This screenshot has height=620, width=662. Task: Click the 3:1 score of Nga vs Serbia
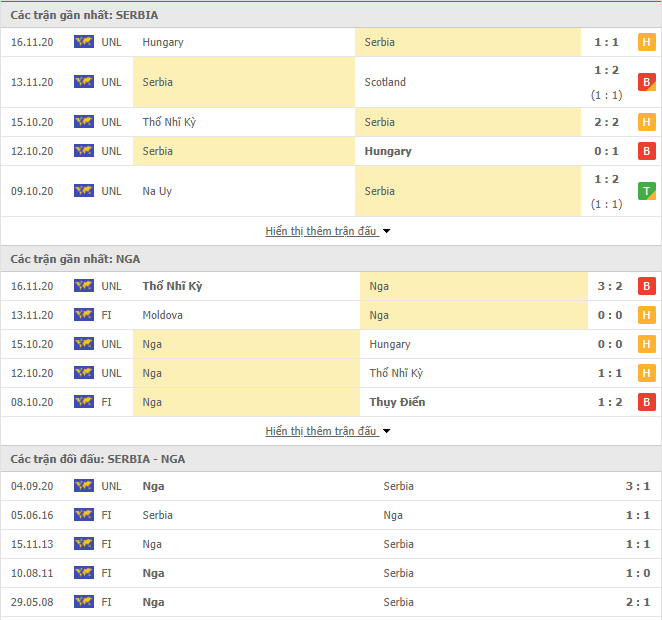point(638,486)
